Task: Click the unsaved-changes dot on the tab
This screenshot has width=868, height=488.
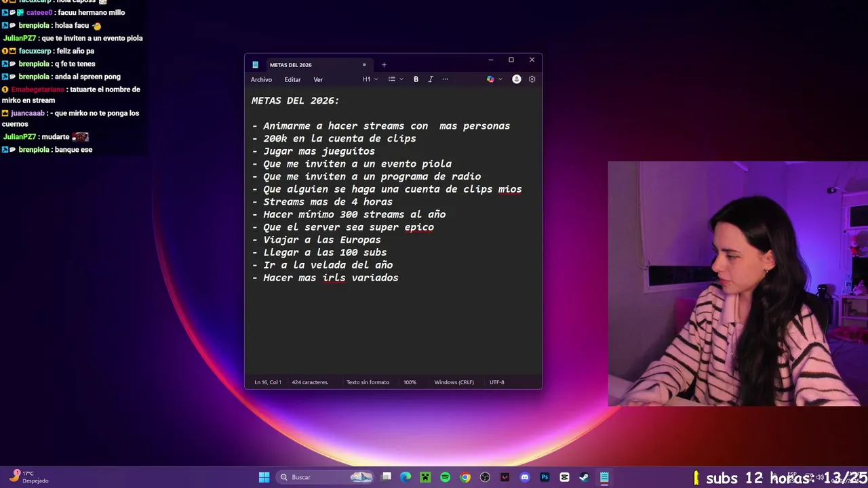Action: point(364,65)
